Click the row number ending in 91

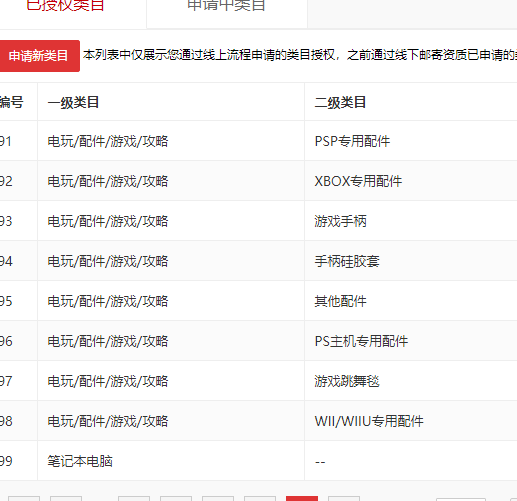point(6,141)
